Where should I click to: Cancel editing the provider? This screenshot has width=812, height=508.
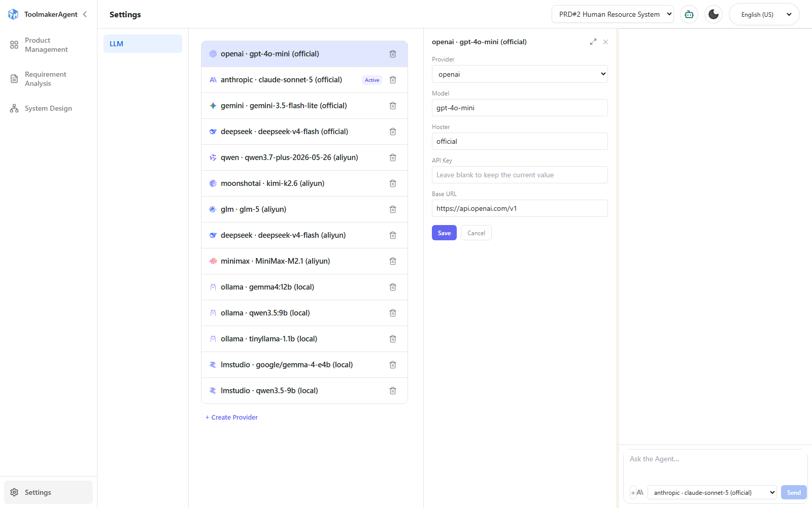pos(476,233)
